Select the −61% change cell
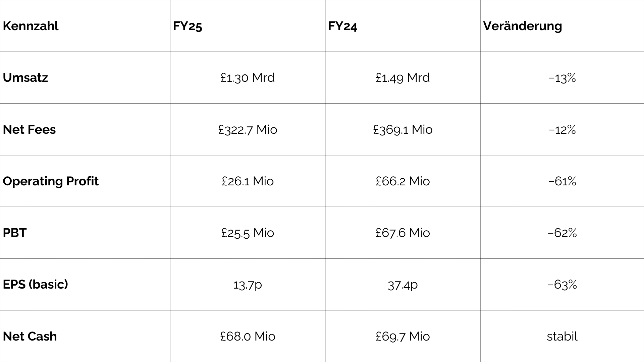The height and width of the screenshot is (362, 644). point(562,181)
